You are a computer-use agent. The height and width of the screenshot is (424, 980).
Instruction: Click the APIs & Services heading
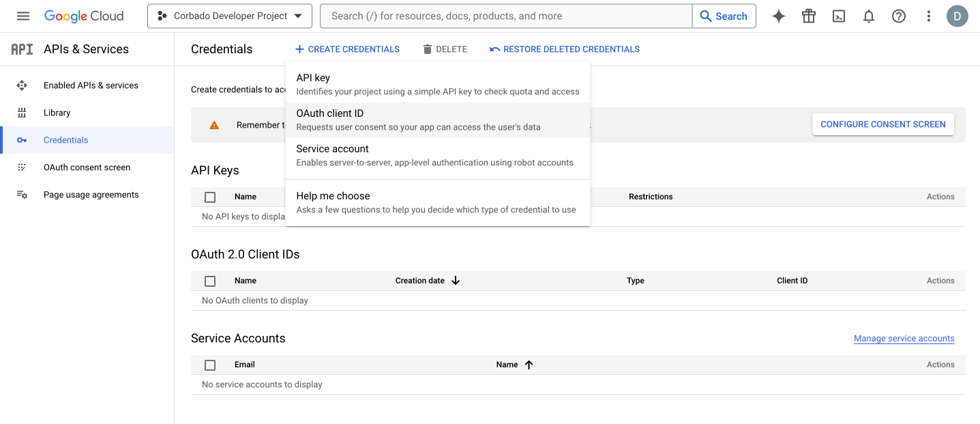(86, 49)
